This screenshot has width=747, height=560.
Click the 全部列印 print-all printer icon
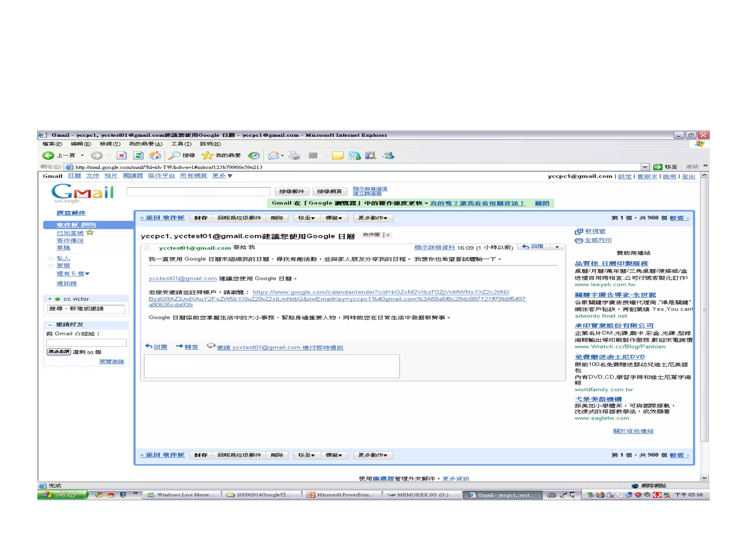[x=578, y=241]
